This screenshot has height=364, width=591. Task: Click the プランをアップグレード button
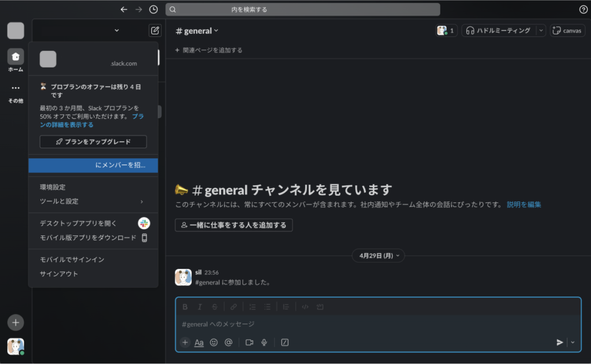[x=93, y=142]
